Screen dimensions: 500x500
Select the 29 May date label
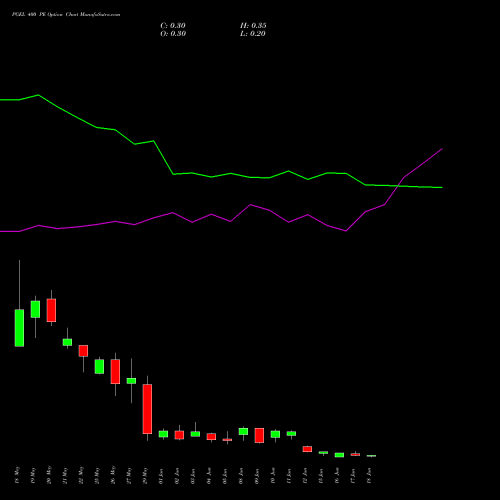[145, 475]
